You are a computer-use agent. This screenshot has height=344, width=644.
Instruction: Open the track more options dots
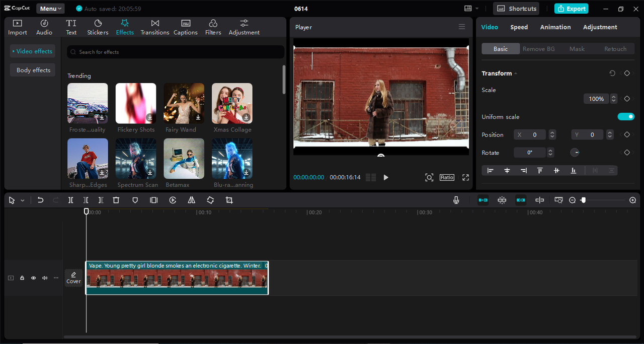click(56, 278)
